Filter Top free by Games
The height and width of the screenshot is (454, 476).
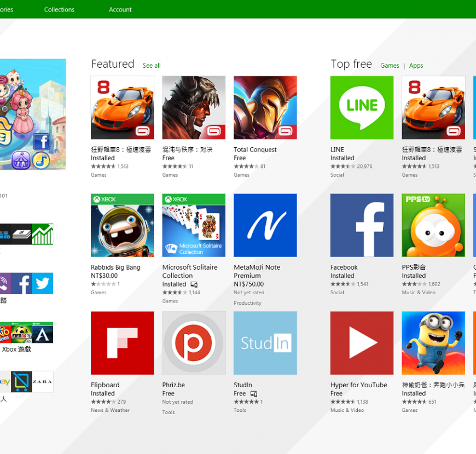[x=390, y=66]
